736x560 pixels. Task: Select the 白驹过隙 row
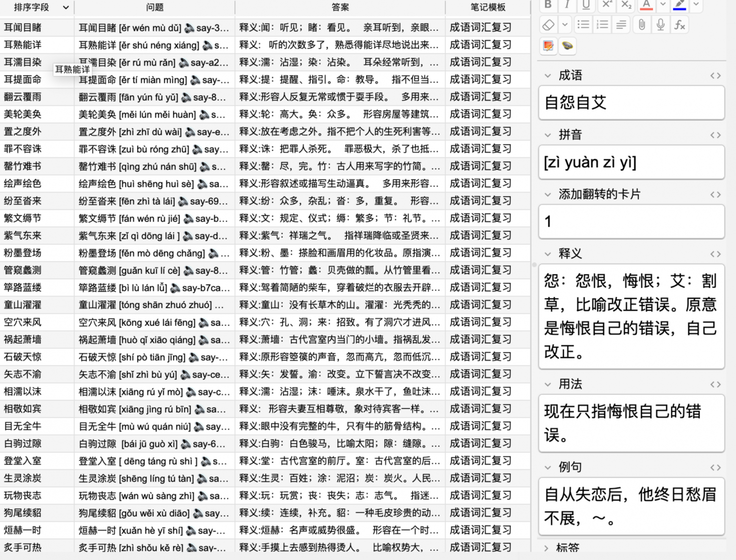tap(265, 444)
